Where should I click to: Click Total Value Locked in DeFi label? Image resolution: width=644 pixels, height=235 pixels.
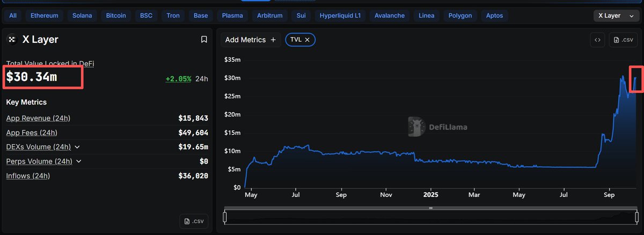click(50, 63)
